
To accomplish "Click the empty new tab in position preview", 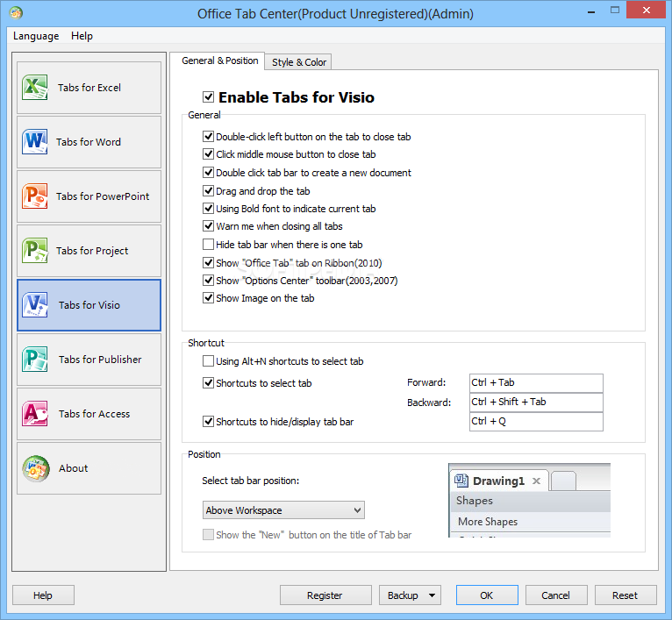I will tap(563, 481).
